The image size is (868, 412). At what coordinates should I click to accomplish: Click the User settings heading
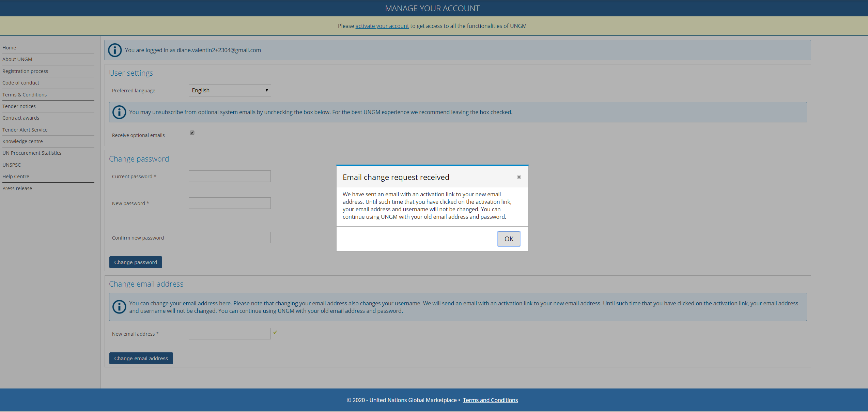point(131,73)
